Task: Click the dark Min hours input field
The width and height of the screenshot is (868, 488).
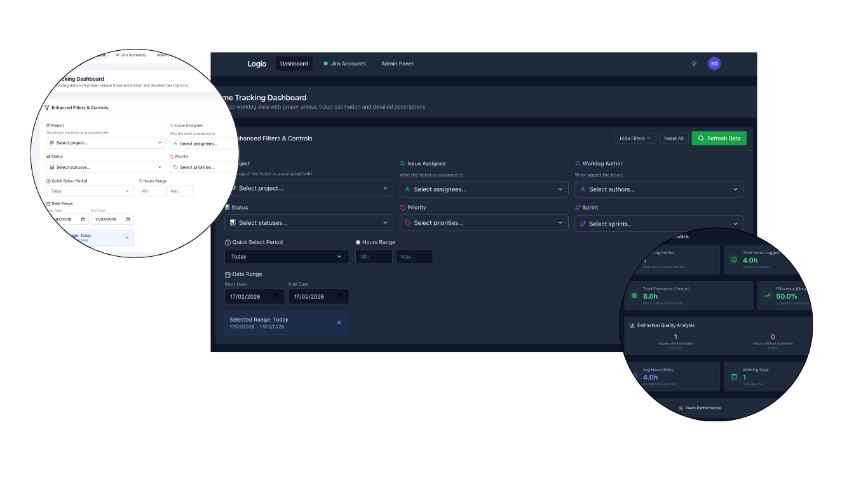Action: pyautogui.click(x=374, y=257)
